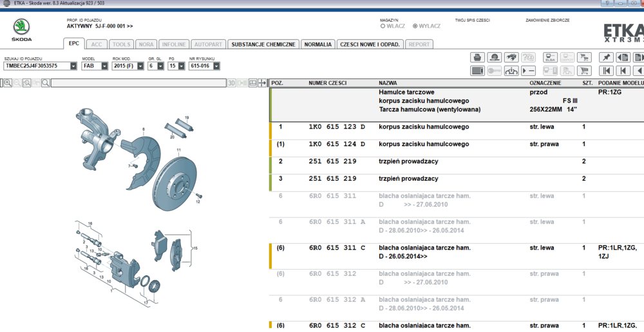644x332 pixels.
Task: Open the NORMALIA tab
Action: [x=317, y=44]
